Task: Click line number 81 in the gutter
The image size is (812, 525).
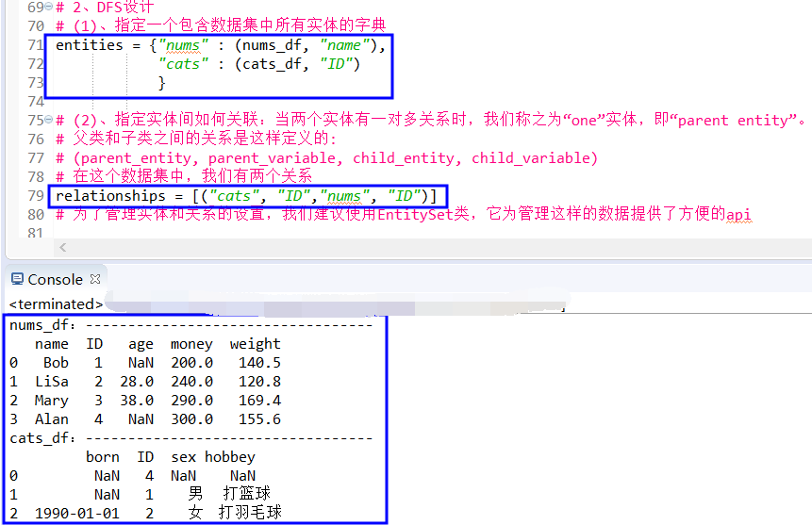Action: [x=36, y=233]
